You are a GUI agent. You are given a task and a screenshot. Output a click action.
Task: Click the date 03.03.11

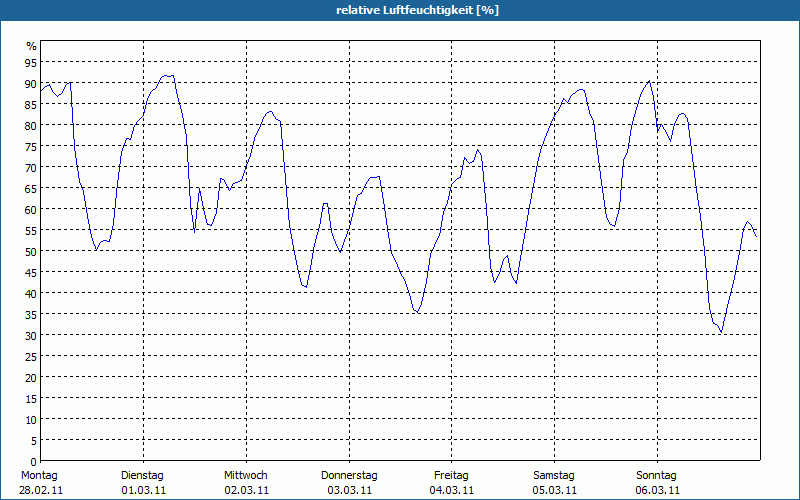tap(349, 490)
